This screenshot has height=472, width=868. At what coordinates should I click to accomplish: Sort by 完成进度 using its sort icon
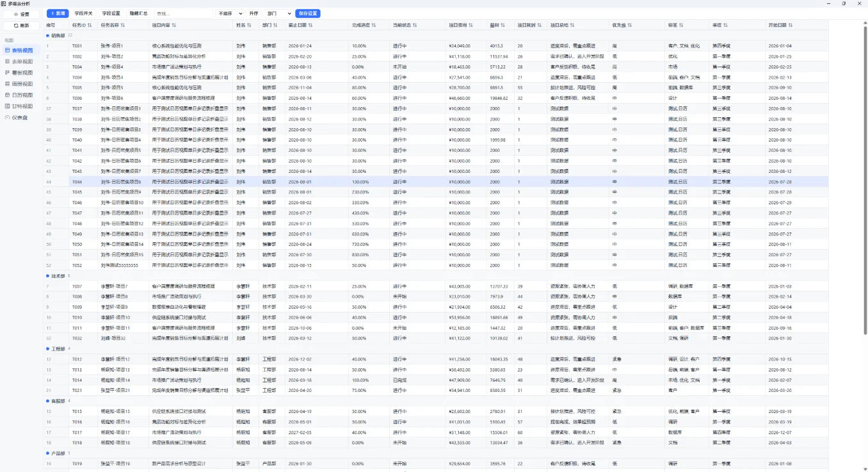coord(375,25)
